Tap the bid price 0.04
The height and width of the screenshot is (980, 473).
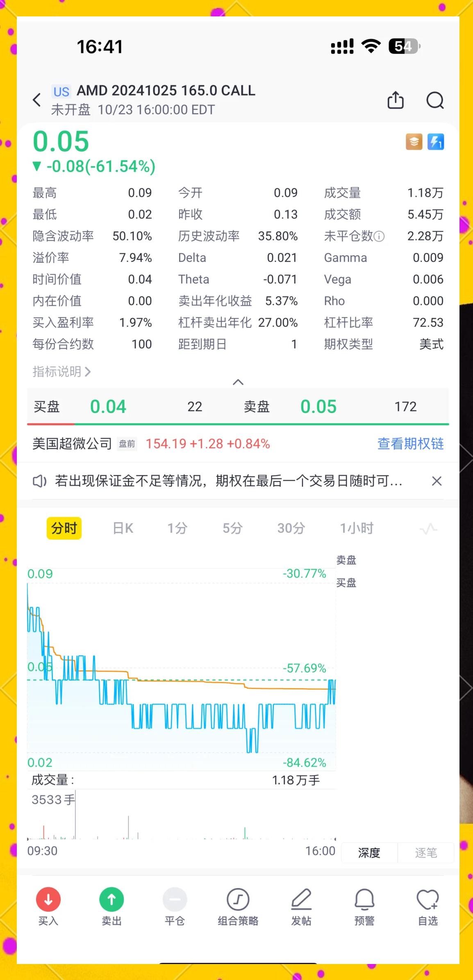(108, 406)
